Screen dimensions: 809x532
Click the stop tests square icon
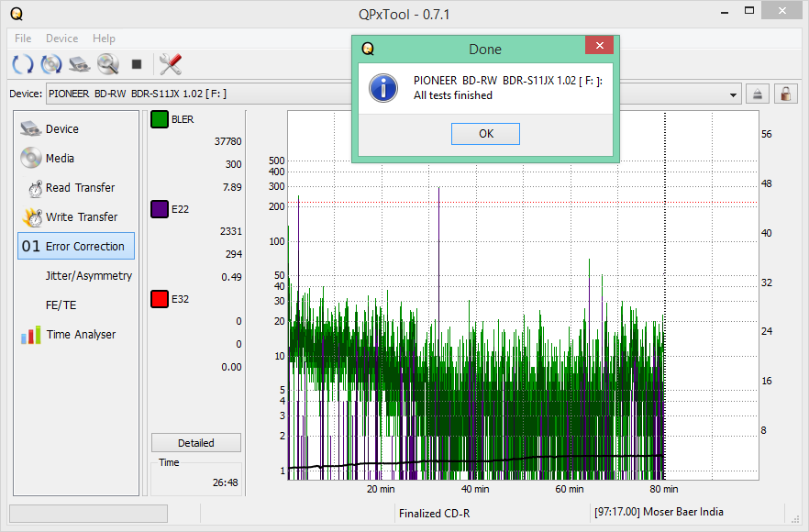click(x=136, y=64)
